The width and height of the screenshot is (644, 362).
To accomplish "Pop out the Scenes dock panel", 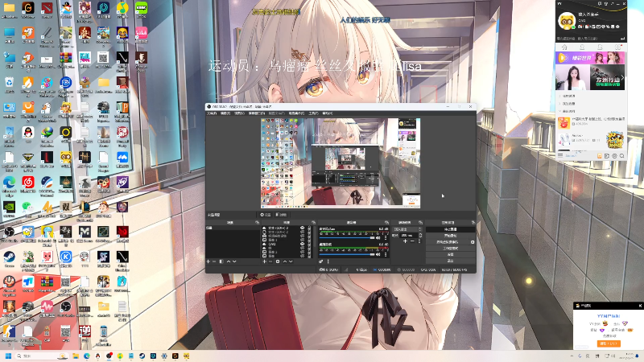I will pos(257,223).
